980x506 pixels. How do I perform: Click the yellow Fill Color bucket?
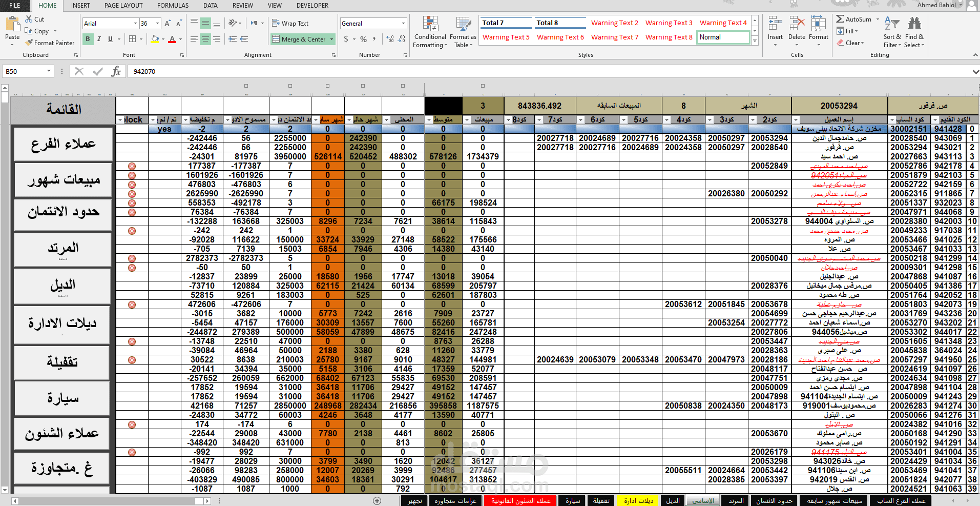tap(155, 39)
